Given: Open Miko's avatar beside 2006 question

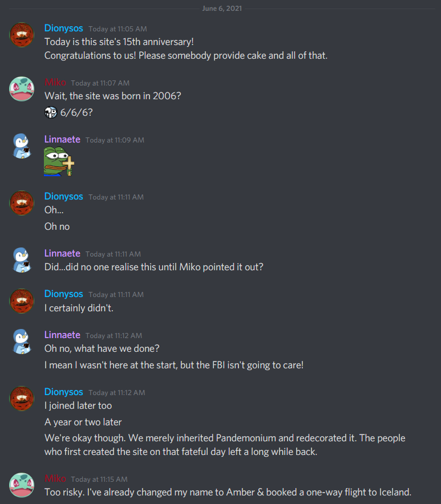Looking at the screenshot, I should click(x=22, y=89).
